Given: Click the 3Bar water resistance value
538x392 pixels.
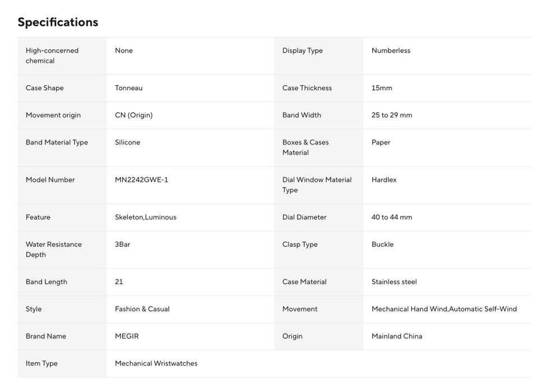Looking at the screenshot, I should pyautogui.click(x=123, y=244).
